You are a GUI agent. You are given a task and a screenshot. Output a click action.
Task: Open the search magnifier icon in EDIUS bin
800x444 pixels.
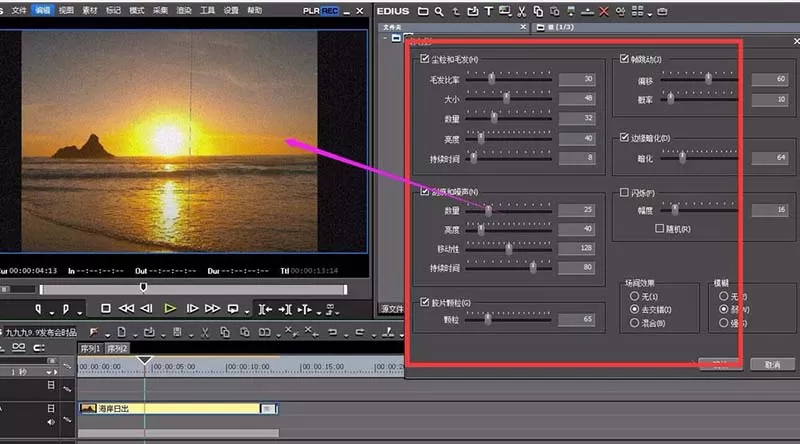(x=439, y=11)
